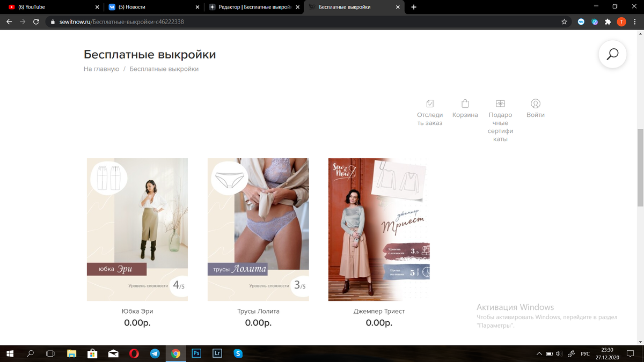This screenshot has width=644, height=362.
Task: Click Подарочные сертификаты link text
Action: (x=501, y=127)
